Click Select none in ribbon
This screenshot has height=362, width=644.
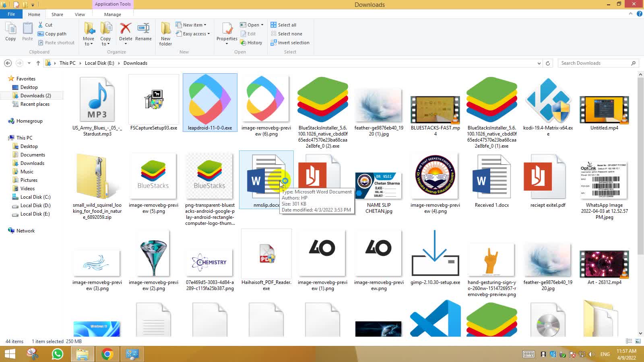pyautogui.click(x=286, y=34)
